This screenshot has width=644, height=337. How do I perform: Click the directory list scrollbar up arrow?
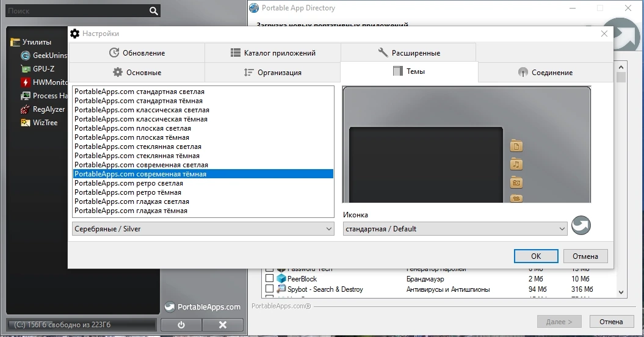coord(621,67)
